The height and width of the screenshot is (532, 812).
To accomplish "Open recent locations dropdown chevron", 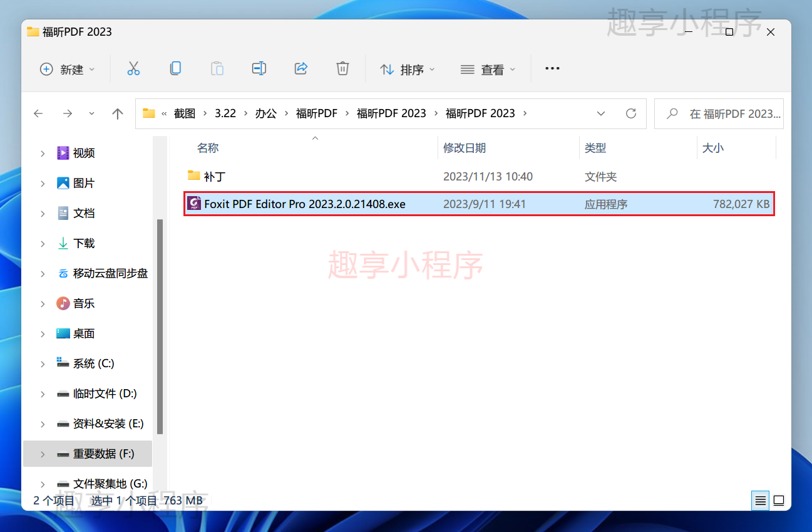I will [x=92, y=113].
